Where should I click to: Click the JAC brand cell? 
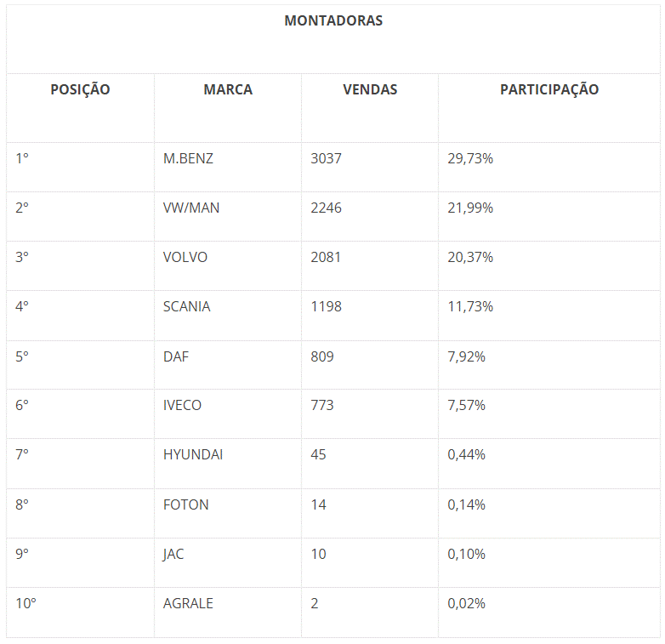point(173,554)
